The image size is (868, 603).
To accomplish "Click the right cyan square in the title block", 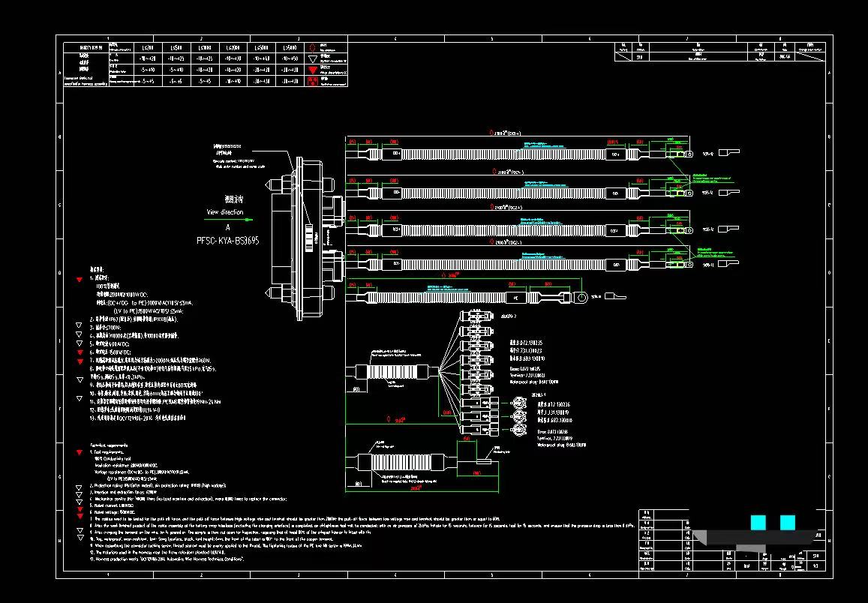I will click(x=787, y=522).
